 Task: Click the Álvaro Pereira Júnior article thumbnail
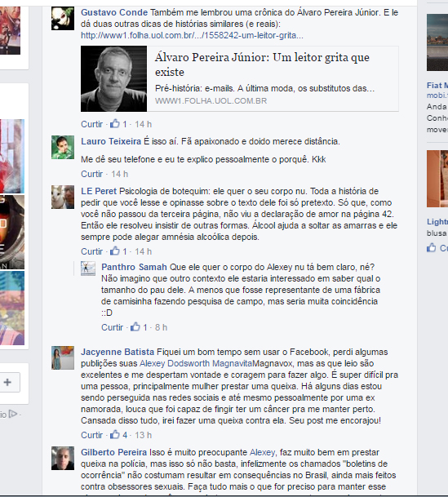click(x=113, y=78)
